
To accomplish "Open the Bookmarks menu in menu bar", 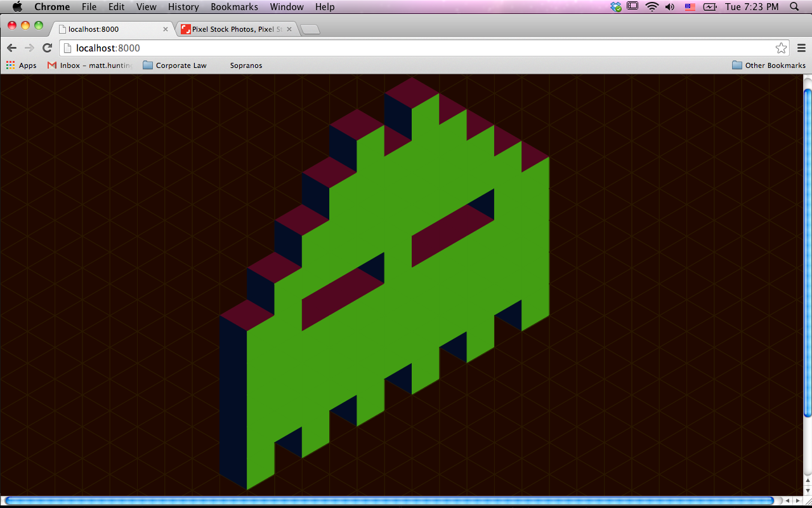I will click(234, 7).
